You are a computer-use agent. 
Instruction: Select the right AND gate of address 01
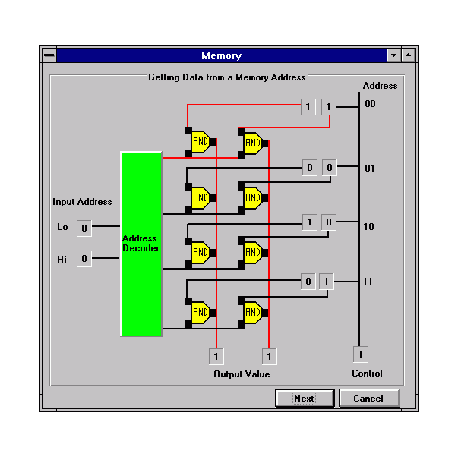(254, 198)
